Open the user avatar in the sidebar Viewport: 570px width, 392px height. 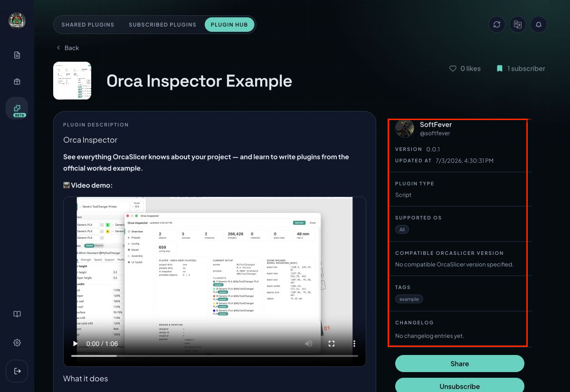coord(17,20)
